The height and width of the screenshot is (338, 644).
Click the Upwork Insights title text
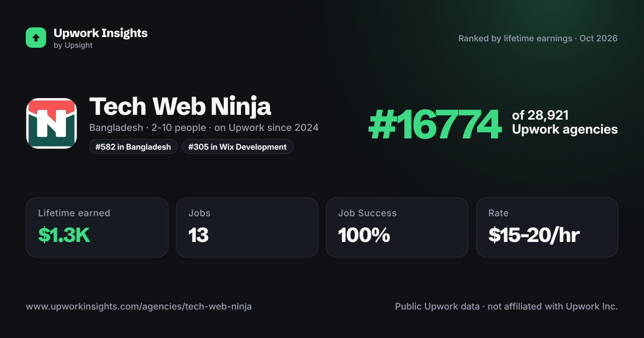pyautogui.click(x=100, y=33)
